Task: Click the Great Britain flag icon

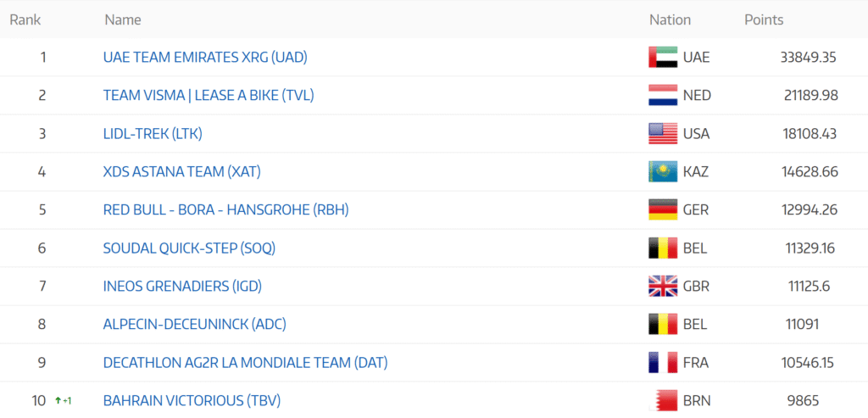Action: coord(663,287)
